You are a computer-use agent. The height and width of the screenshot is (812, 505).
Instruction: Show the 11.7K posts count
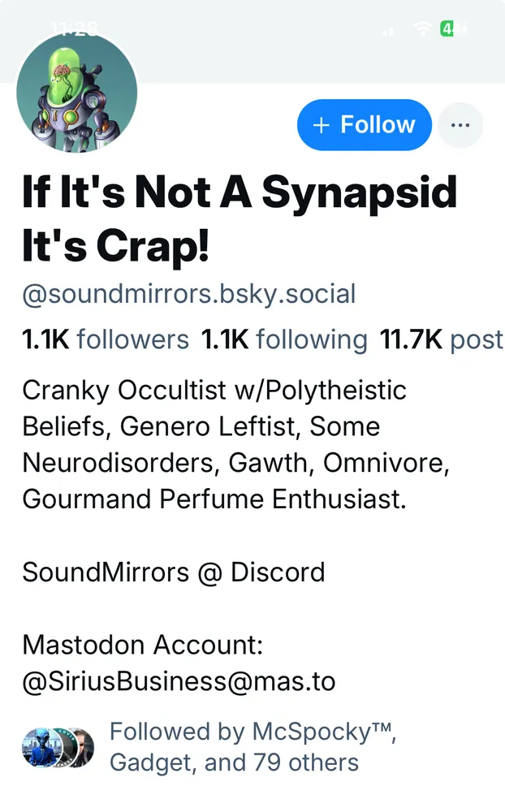pos(441,339)
